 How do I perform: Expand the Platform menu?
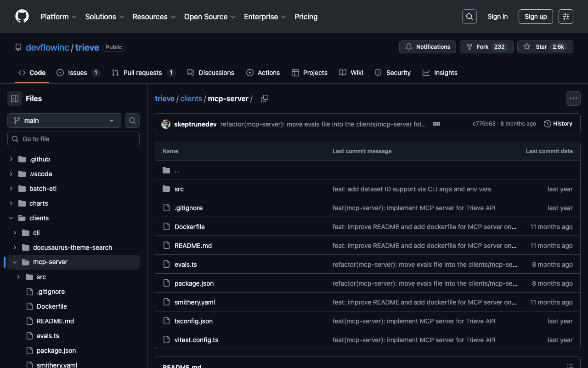[58, 17]
